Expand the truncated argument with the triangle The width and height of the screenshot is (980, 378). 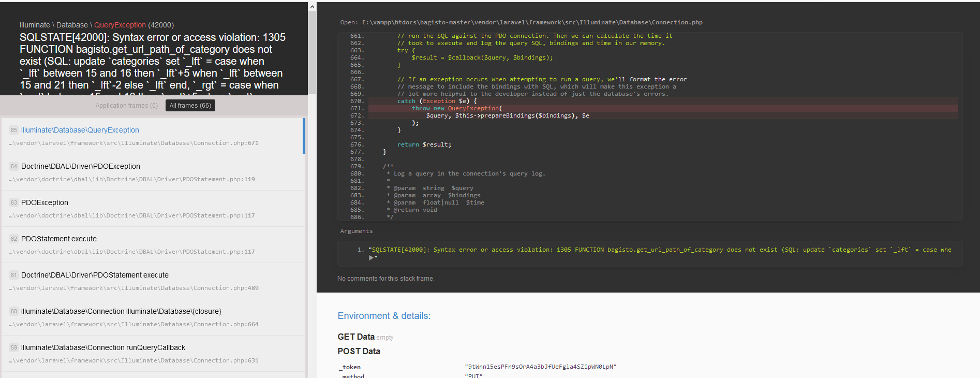(371, 257)
